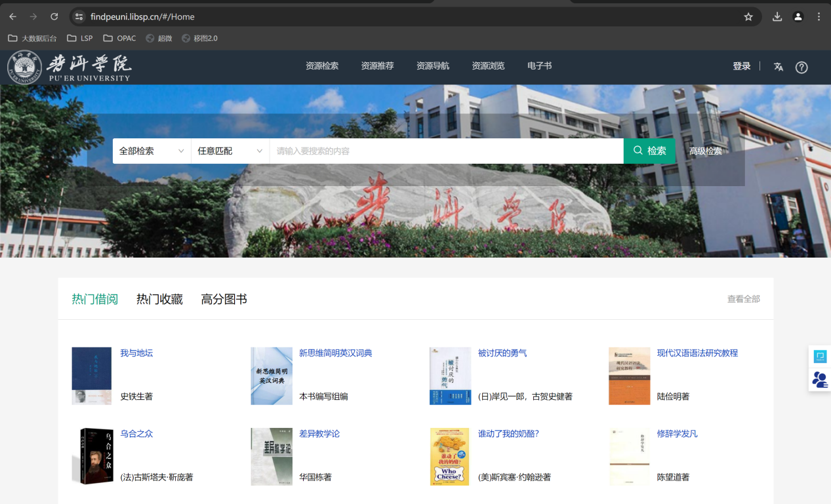This screenshot has height=504, width=831.
Task: Expand the 全部检索 search scope dropdown
Action: point(152,151)
